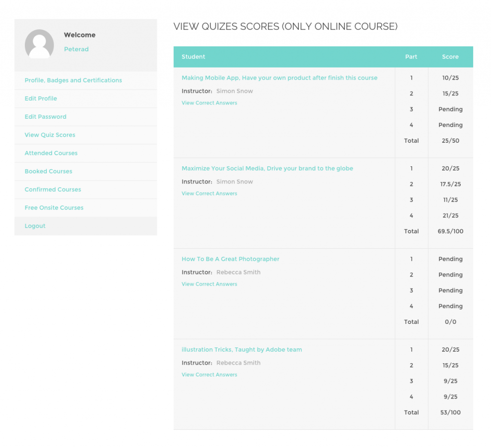Viewport: 491px width, 448px height.
Task: Open the Maximize Your Social Media course
Action: [268, 169]
